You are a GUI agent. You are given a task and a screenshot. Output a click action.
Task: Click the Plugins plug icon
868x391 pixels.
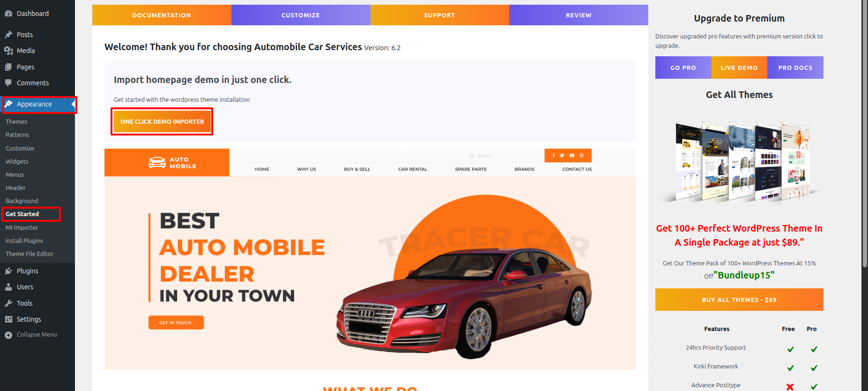(8, 271)
